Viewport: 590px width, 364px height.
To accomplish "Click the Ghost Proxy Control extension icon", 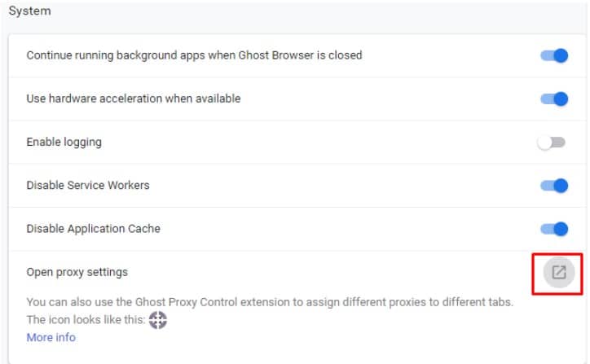I will point(157,320).
